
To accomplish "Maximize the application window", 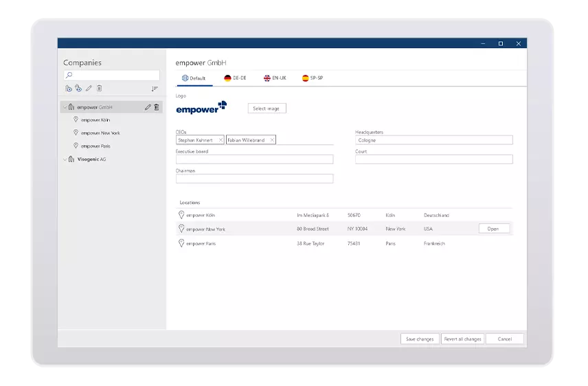I will (501, 43).
